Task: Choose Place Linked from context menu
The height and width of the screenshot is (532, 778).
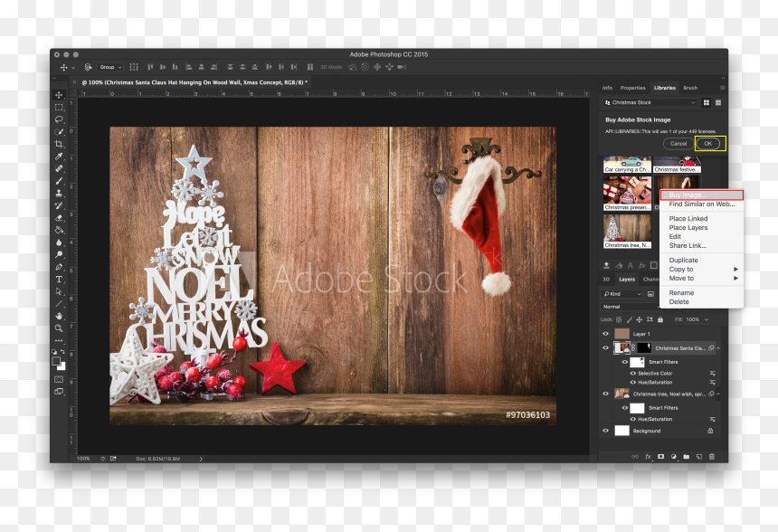Action: click(x=701, y=218)
